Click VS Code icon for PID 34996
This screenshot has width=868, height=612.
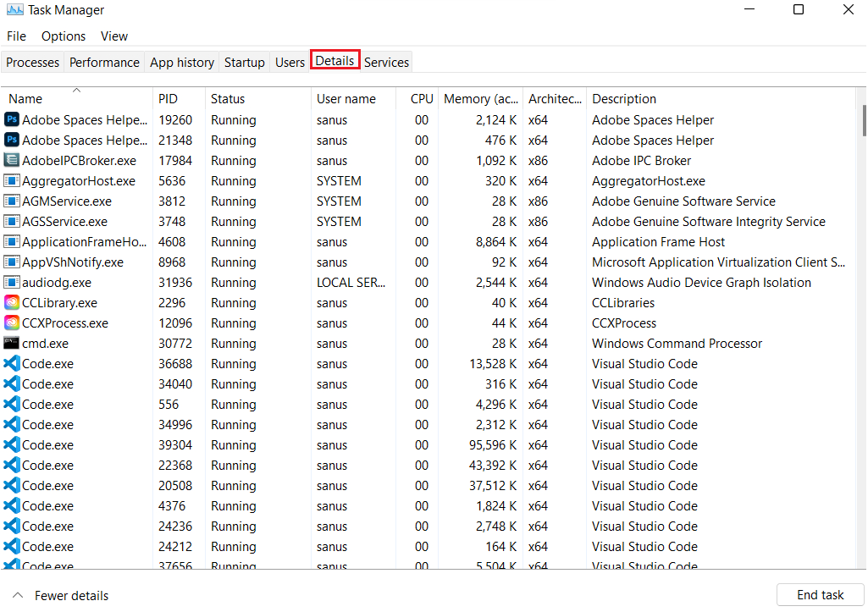coord(12,424)
